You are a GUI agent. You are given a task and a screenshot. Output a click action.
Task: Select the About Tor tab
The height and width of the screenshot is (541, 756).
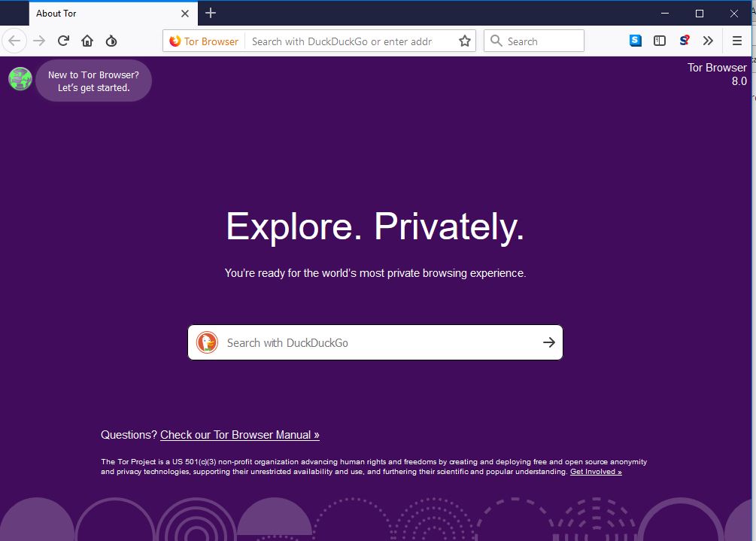coord(114,14)
